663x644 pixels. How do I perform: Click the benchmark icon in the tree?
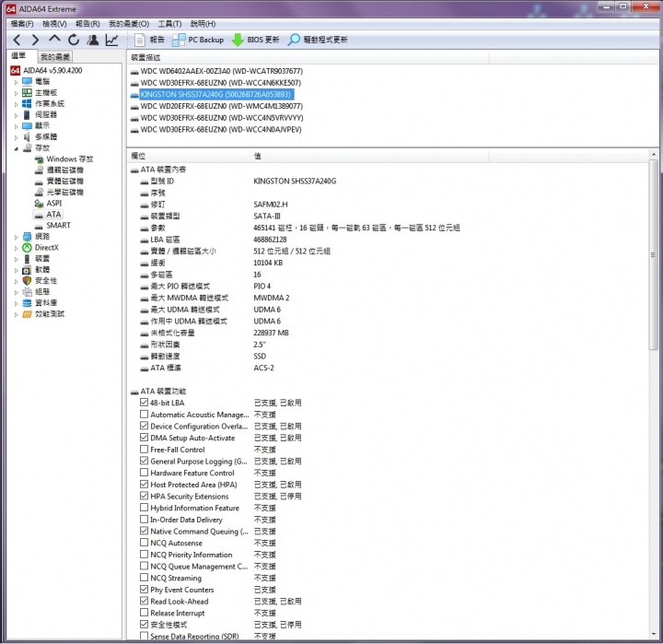click(x=27, y=314)
